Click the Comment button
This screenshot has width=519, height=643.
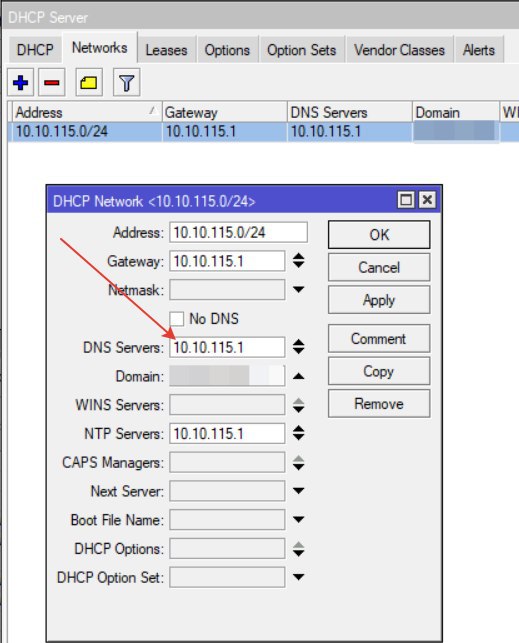tap(379, 339)
